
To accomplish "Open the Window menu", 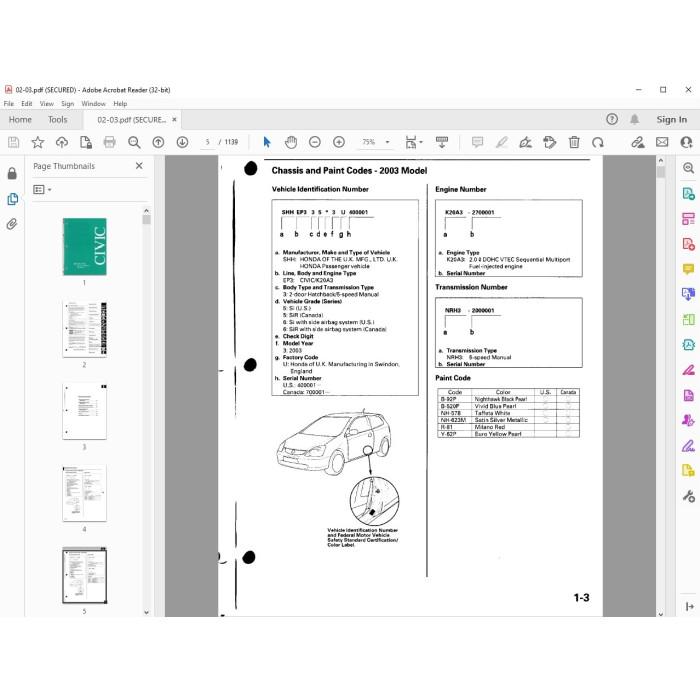I will [x=93, y=104].
